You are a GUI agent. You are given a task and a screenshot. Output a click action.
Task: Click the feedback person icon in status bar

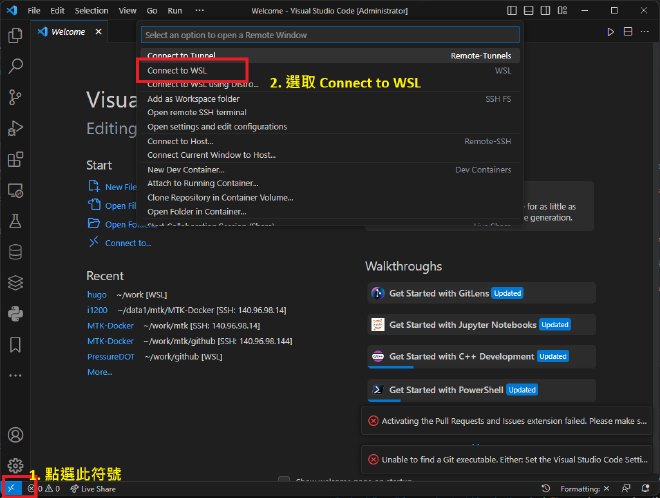(626, 488)
